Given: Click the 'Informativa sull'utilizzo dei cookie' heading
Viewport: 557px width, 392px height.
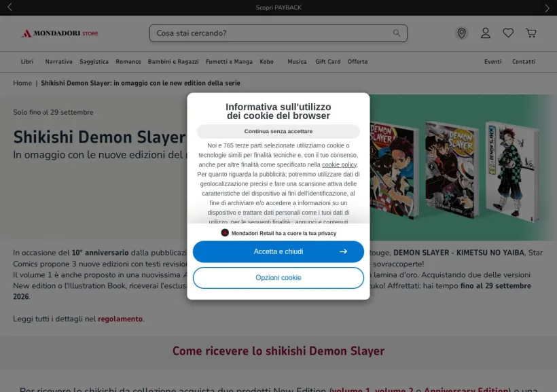Looking at the screenshot, I should coord(278,111).
